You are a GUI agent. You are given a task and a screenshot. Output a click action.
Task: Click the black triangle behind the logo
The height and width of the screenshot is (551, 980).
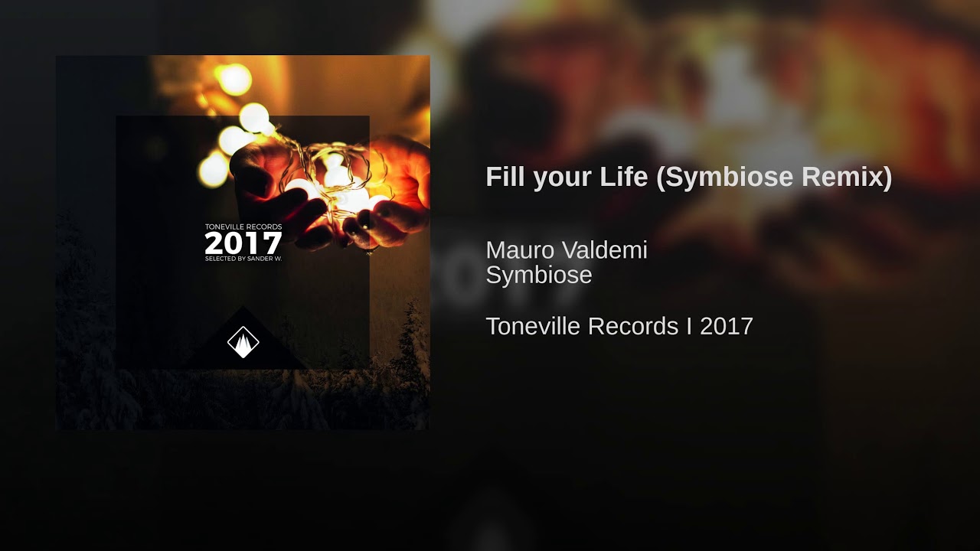pos(243,341)
